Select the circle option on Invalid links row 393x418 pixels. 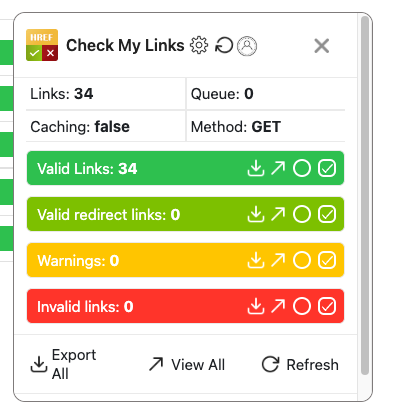point(302,306)
